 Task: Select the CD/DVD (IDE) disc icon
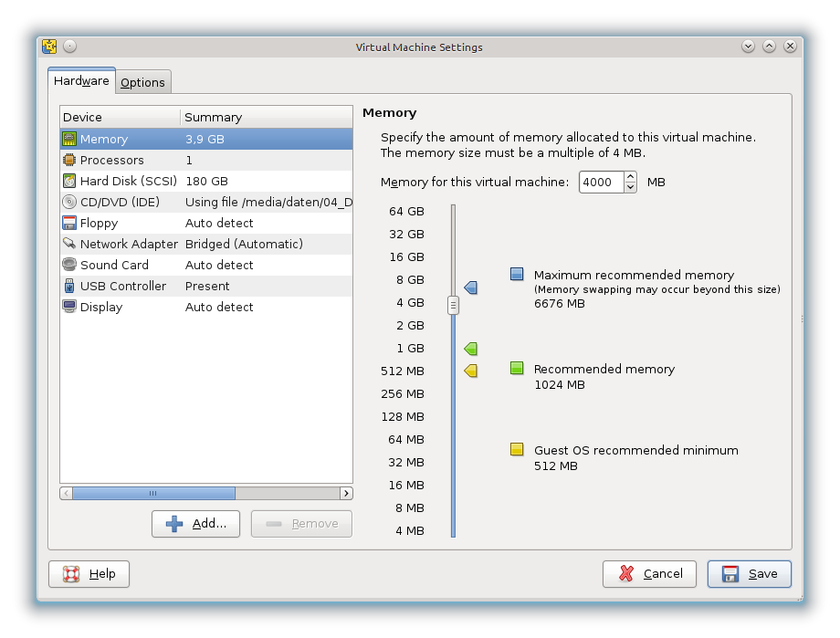(69, 203)
